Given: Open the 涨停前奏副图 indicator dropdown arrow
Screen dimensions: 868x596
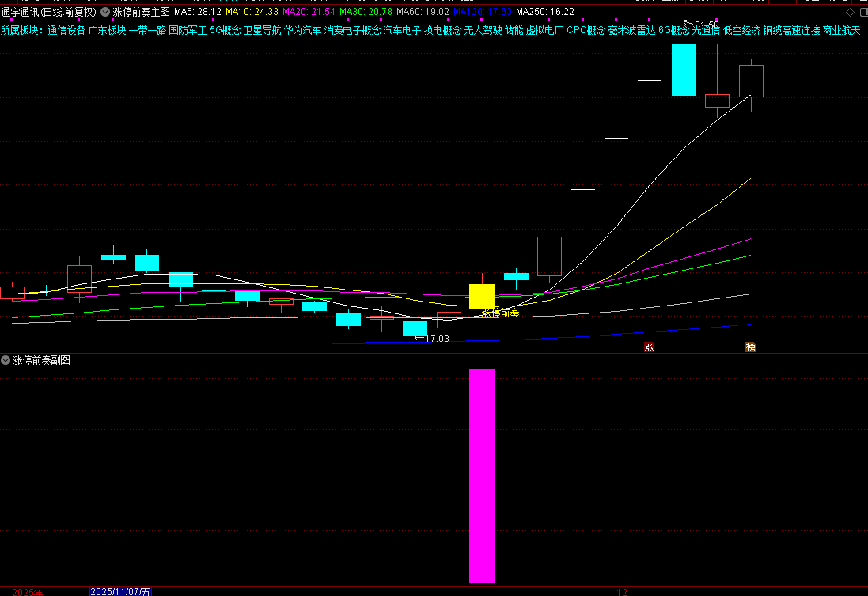Looking at the screenshot, I should 6,360.
